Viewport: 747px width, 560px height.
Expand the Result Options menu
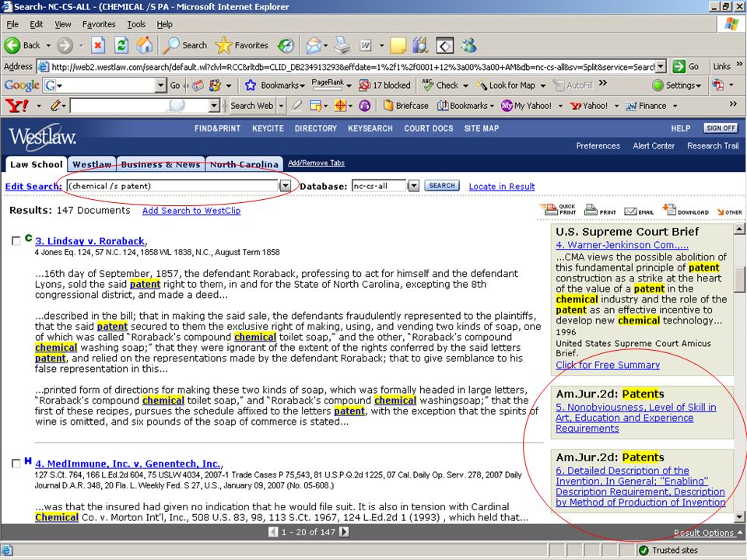tap(708, 533)
